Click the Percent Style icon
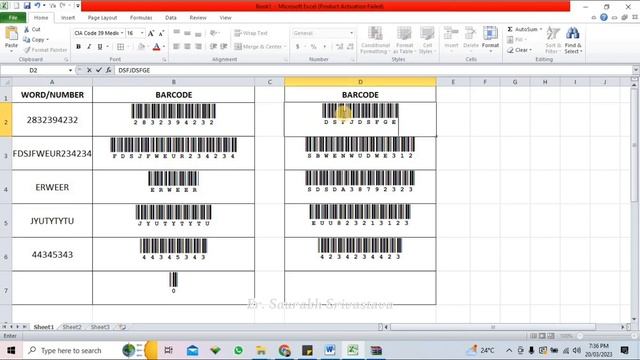 [x=313, y=47]
